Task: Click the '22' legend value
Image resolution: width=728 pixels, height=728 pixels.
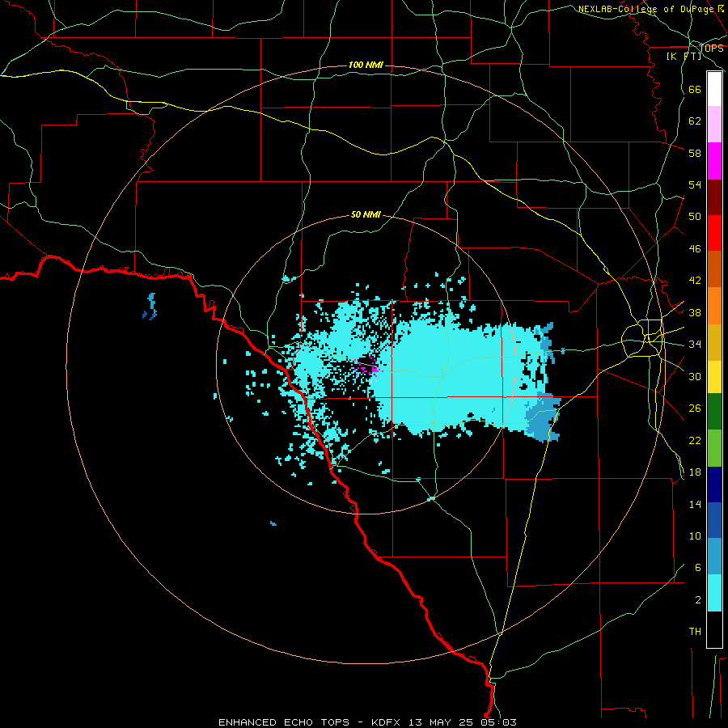Action: tap(695, 441)
